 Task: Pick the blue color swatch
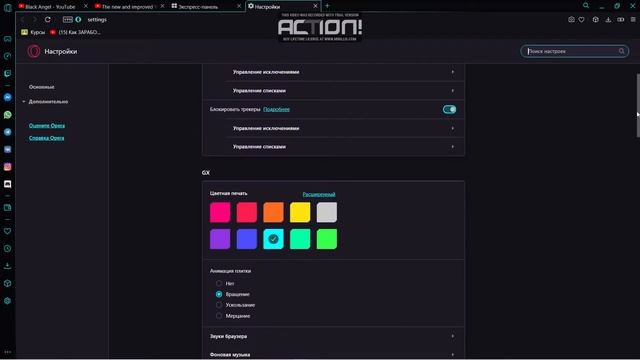247,239
